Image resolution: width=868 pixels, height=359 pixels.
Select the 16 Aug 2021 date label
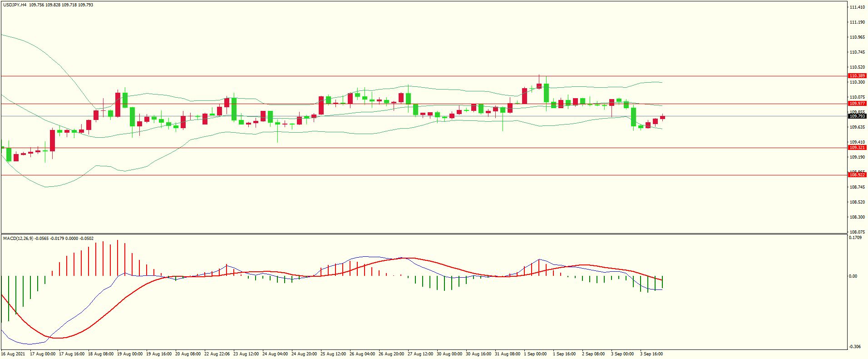click(x=13, y=354)
